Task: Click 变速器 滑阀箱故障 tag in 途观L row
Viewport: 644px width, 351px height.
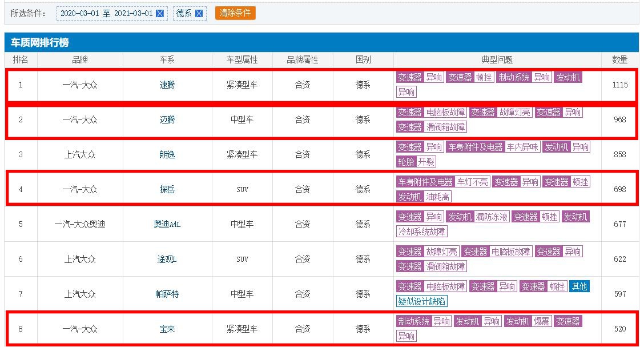Action: click(431, 267)
